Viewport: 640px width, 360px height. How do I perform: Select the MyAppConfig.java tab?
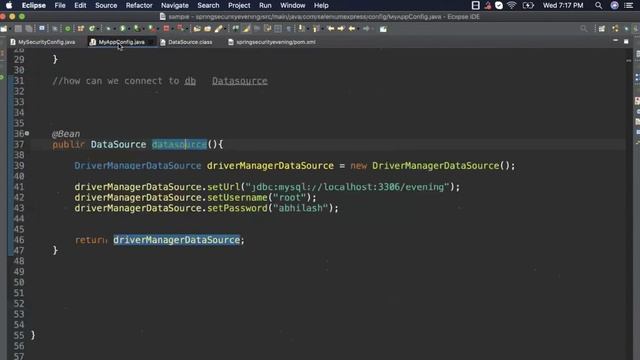(122, 42)
